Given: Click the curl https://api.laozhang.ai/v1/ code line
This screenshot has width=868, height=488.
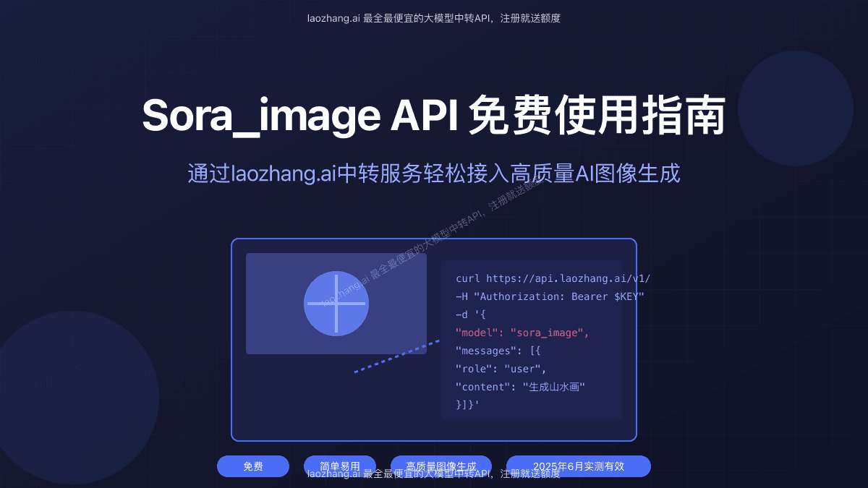Looking at the screenshot, I should (553, 278).
